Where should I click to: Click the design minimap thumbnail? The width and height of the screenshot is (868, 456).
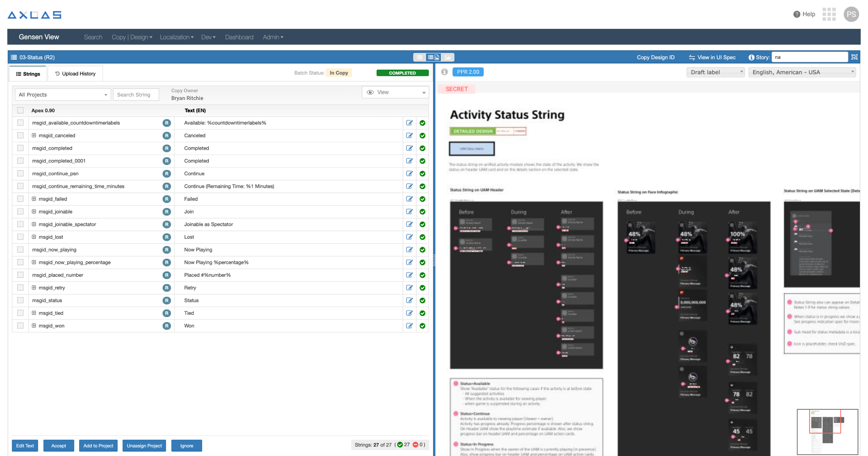click(x=827, y=432)
